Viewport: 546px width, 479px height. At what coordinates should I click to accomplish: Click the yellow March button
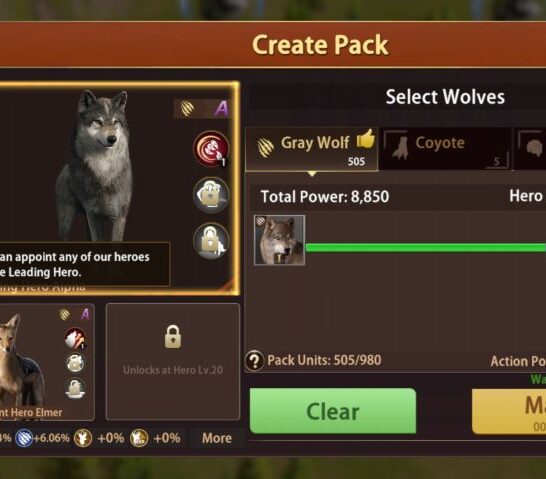coord(509,411)
